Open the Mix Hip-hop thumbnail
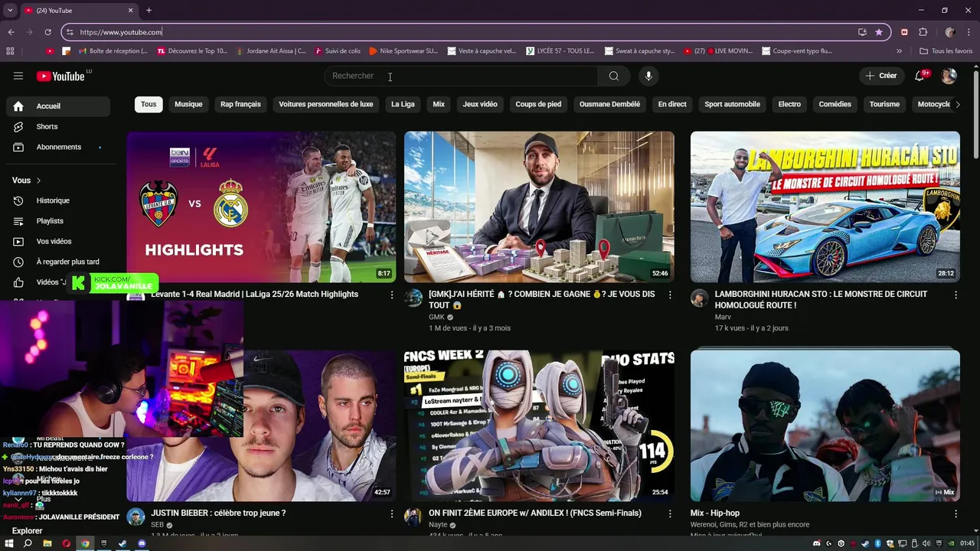 tap(825, 426)
